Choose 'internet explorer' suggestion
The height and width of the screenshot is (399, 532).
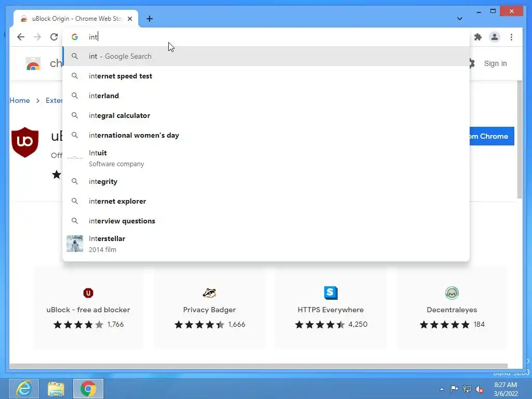click(x=266, y=201)
